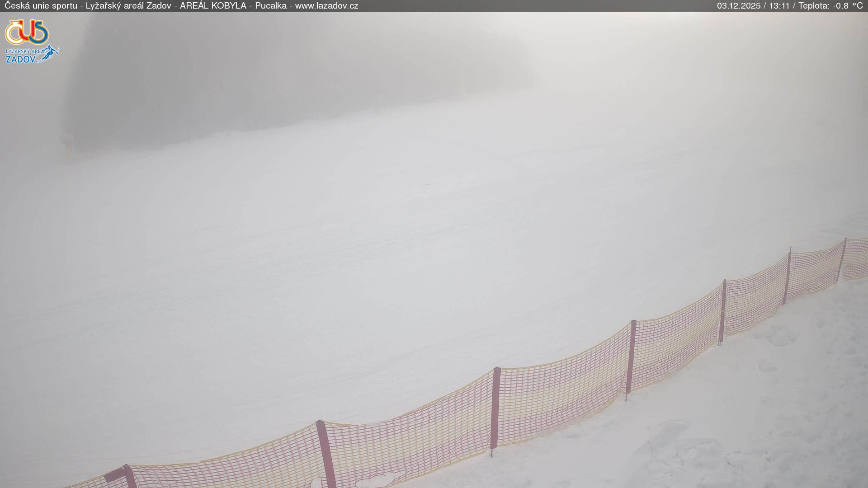Click the ČUS circular logo
The height and width of the screenshot is (488, 868).
point(27,32)
